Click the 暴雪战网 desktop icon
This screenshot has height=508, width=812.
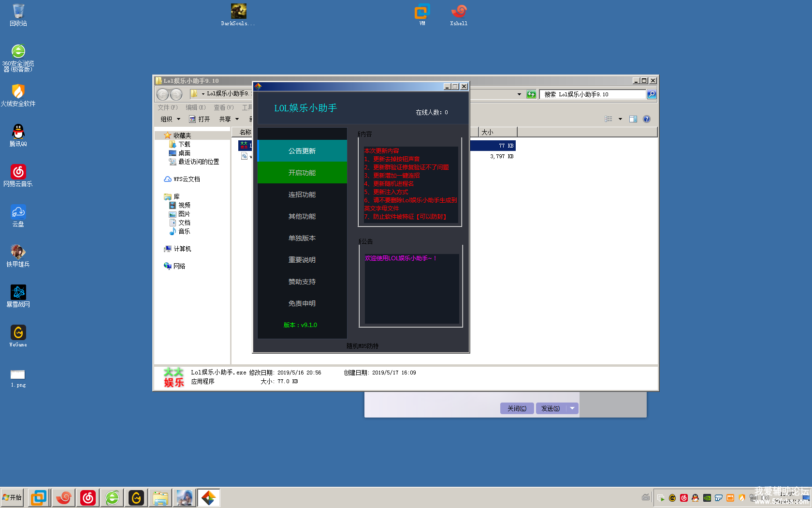(18, 296)
